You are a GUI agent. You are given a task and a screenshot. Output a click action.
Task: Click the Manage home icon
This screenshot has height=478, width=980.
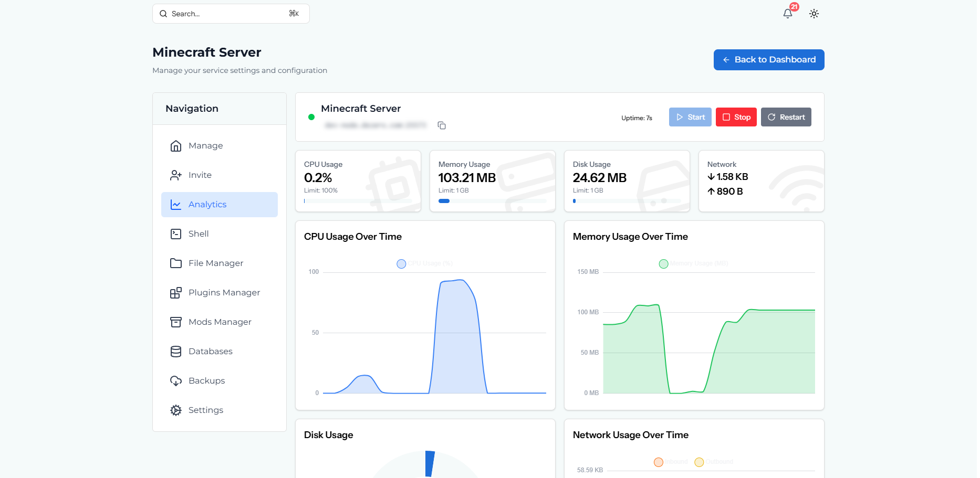pos(176,146)
